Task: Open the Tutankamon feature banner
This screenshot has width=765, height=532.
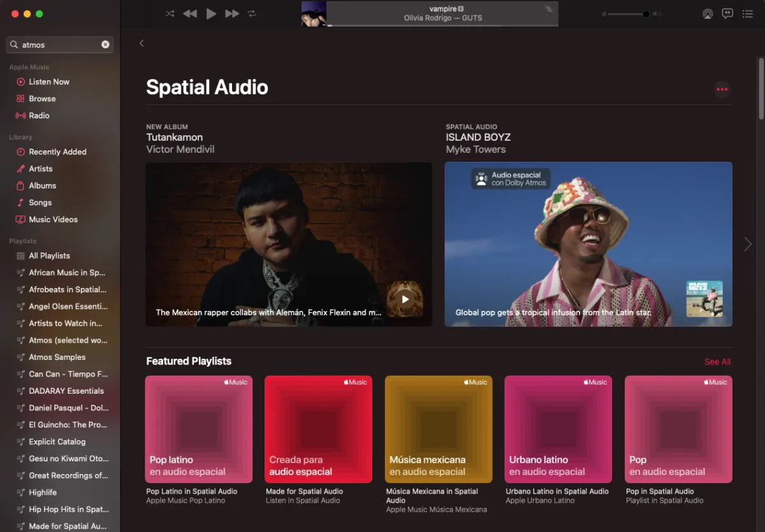Action: pos(289,244)
